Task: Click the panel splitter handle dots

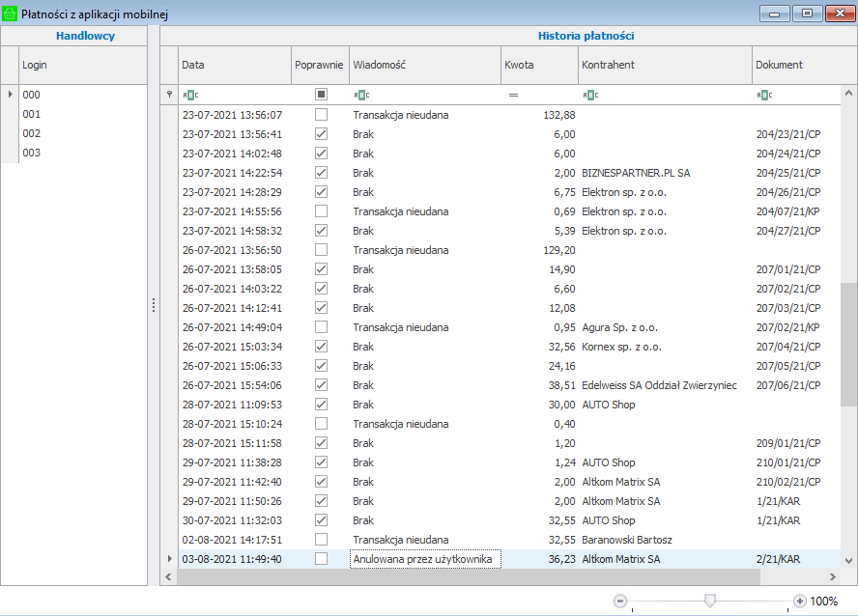Action: (x=153, y=305)
